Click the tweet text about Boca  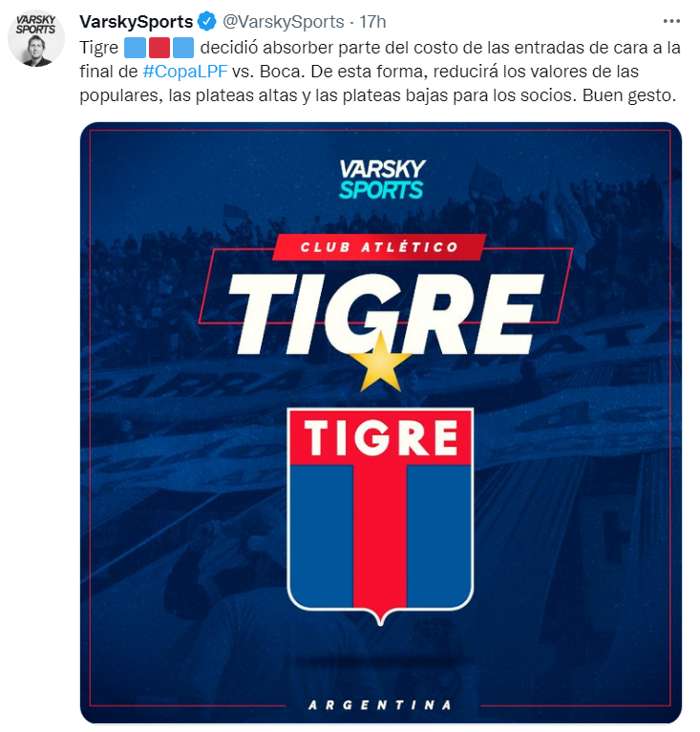coord(380,72)
